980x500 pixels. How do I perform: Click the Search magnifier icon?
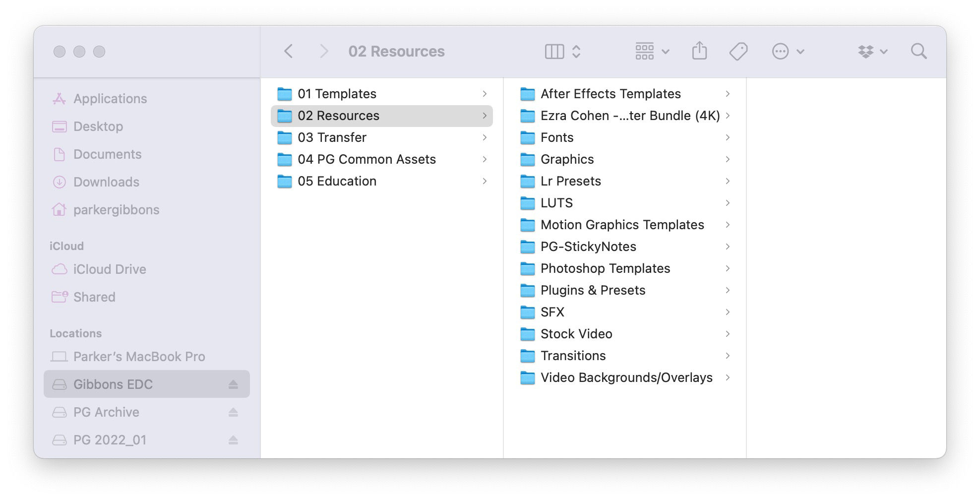point(919,51)
